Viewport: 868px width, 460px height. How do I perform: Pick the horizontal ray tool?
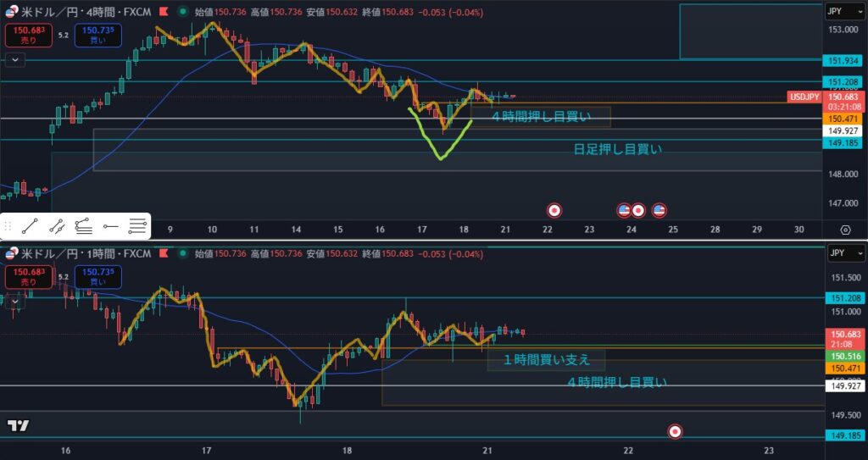[110, 225]
